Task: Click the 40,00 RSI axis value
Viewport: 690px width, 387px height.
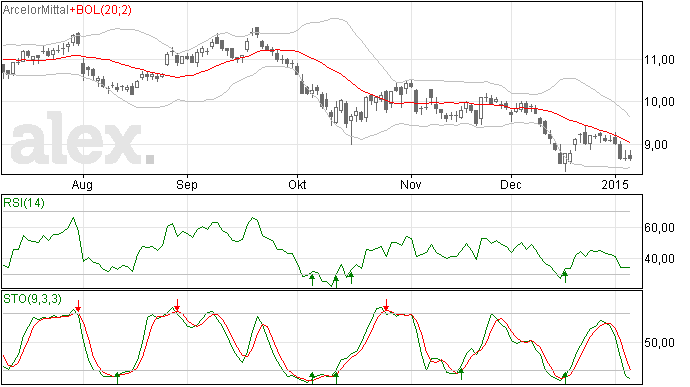Action: click(659, 259)
